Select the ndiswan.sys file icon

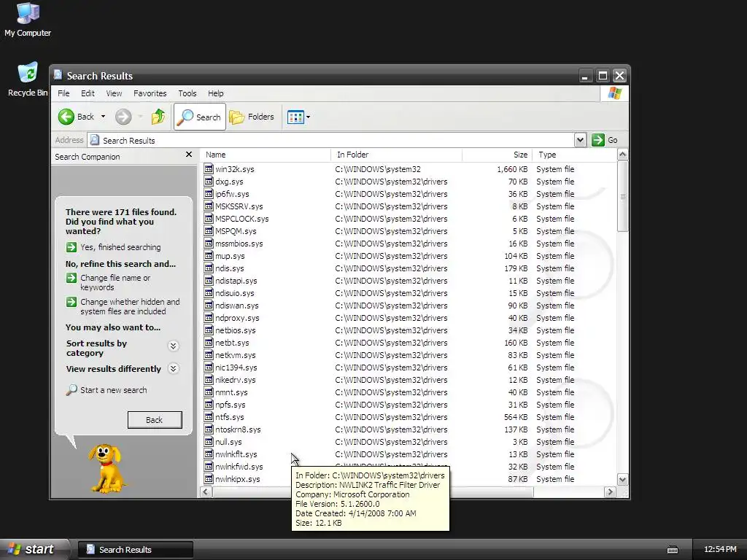pos(208,305)
